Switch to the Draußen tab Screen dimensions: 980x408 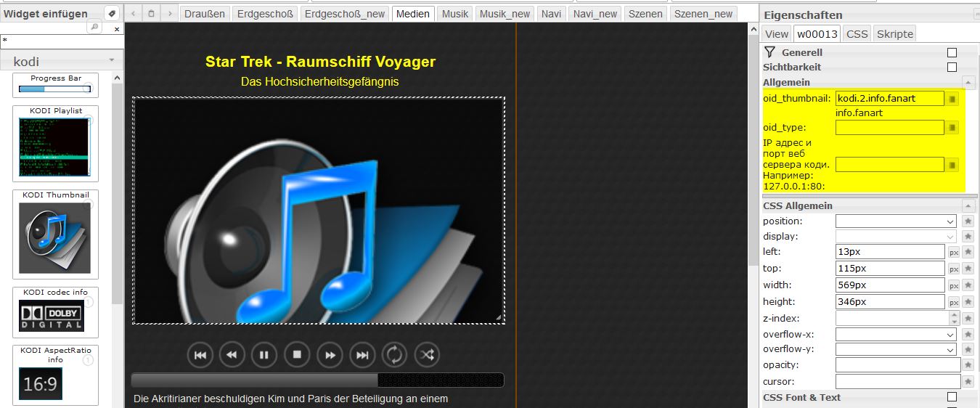[x=204, y=14]
